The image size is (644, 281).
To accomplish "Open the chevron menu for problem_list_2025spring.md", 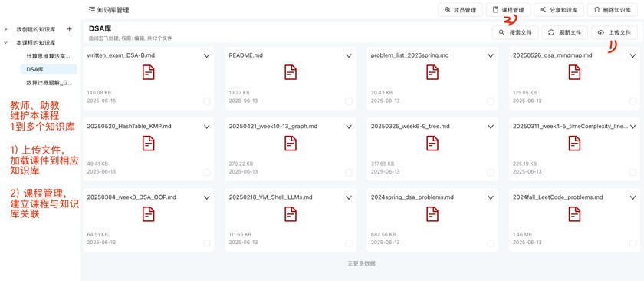I will click(491, 56).
